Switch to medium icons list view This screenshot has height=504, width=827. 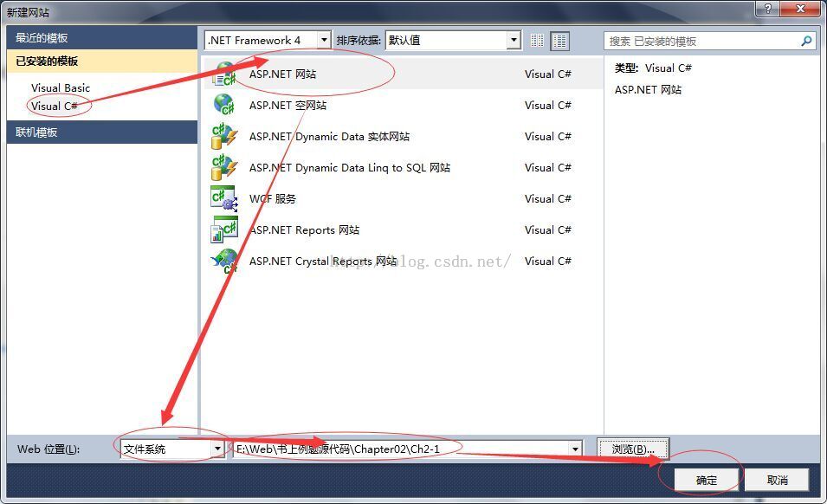[x=560, y=41]
